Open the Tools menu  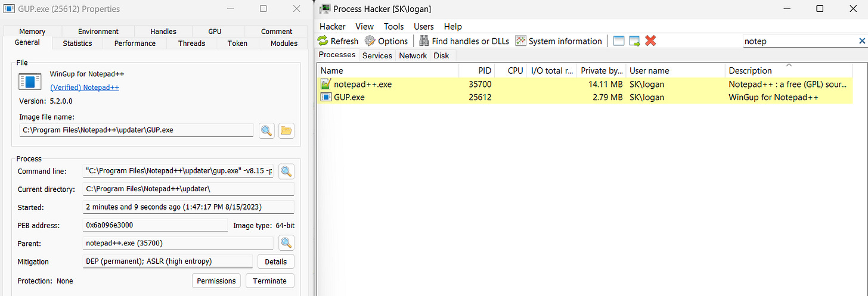pyautogui.click(x=393, y=26)
